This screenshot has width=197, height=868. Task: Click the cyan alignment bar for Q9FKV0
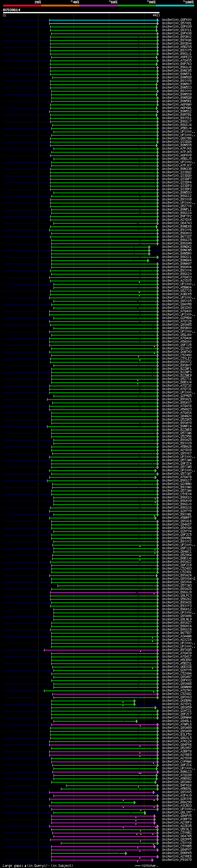(104, 20)
